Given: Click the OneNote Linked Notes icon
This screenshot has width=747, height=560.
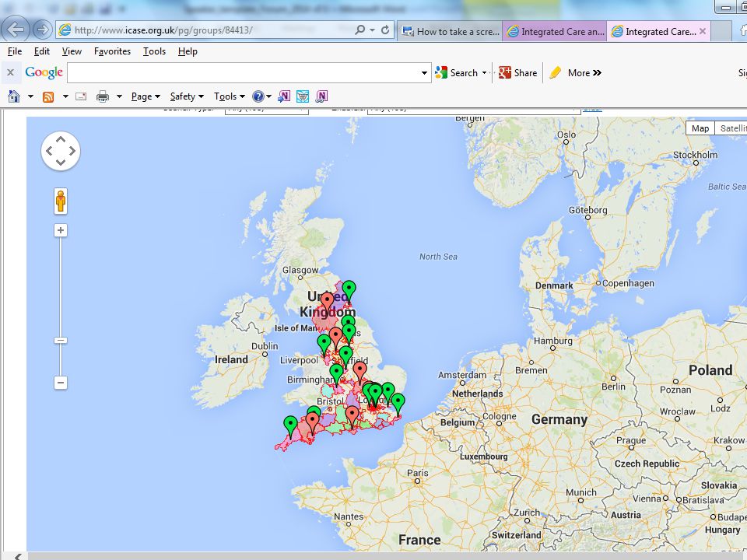Looking at the screenshot, I should [321, 96].
